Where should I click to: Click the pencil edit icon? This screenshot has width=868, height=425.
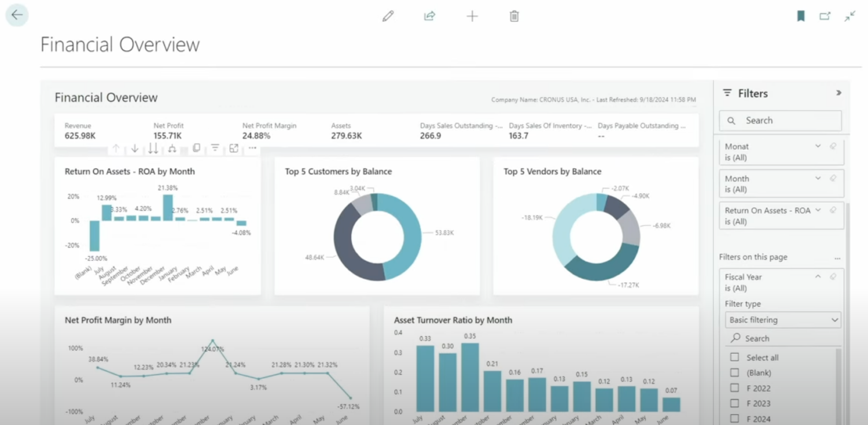pos(388,16)
